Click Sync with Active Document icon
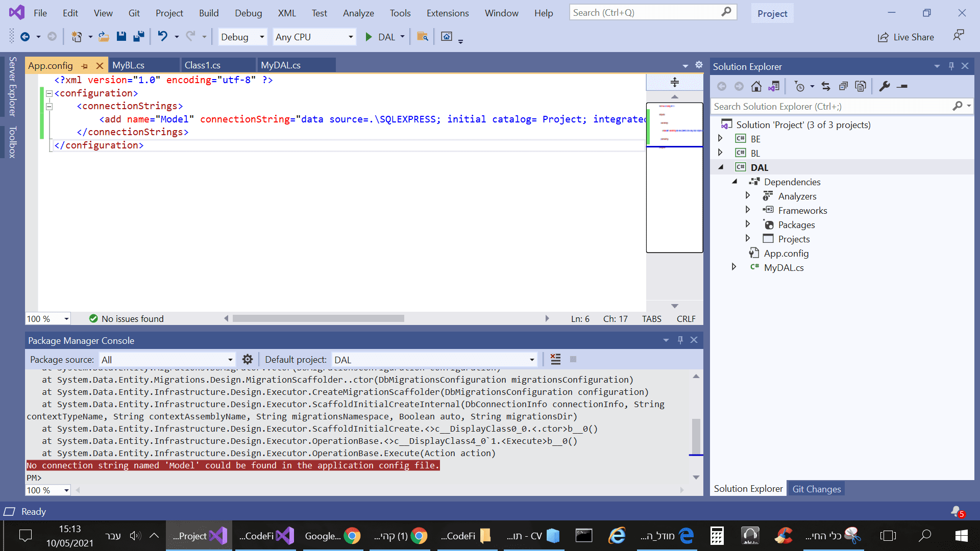 click(x=826, y=87)
